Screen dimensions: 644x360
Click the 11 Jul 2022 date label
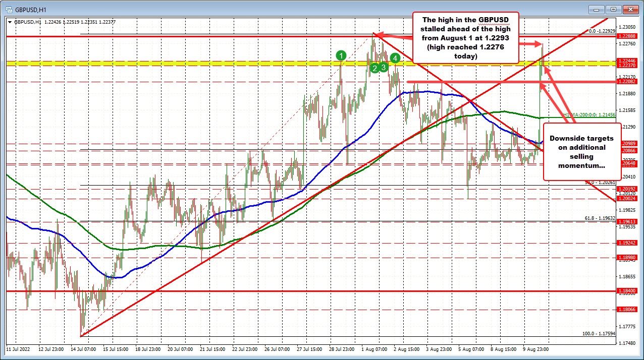tap(18, 348)
